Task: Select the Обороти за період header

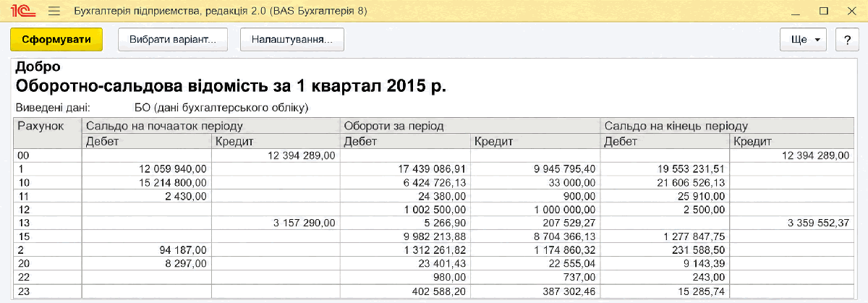Action: point(470,126)
